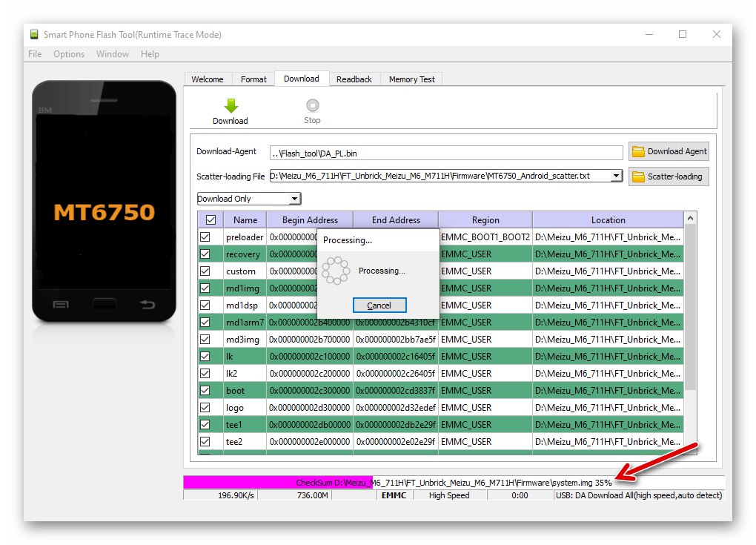Click the 196.90K/s speed status entry
Screen dimensions: 756x545
(x=220, y=495)
